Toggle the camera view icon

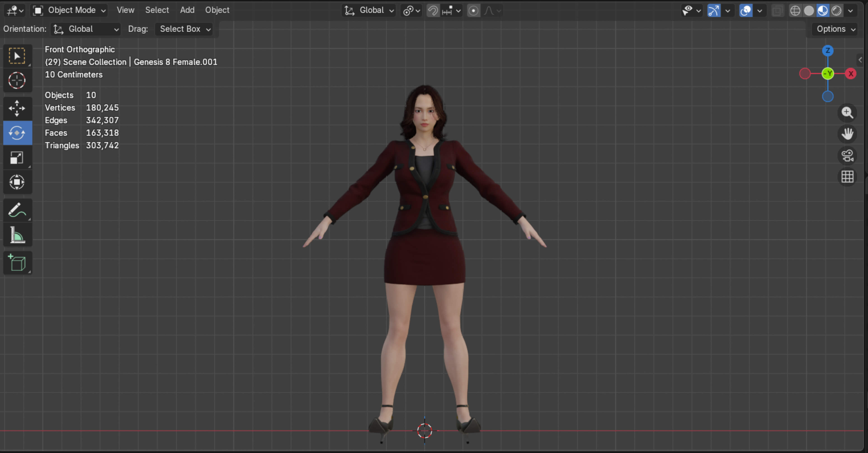847,155
